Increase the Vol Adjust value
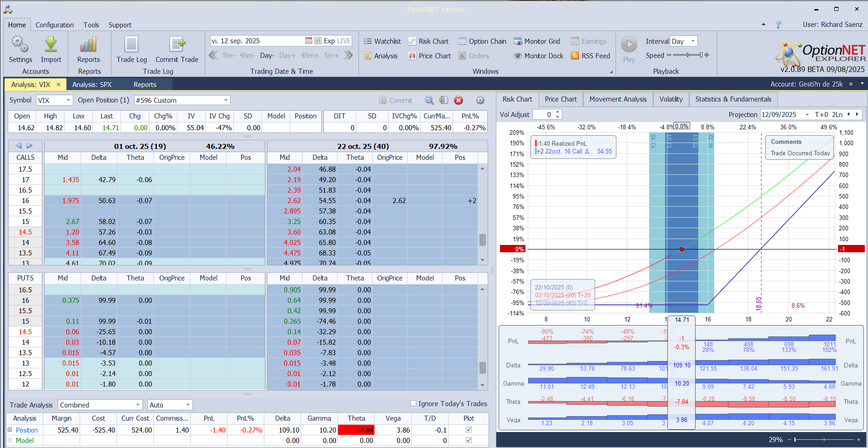The height and width of the screenshot is (448, 868). [x=558, y=112]
